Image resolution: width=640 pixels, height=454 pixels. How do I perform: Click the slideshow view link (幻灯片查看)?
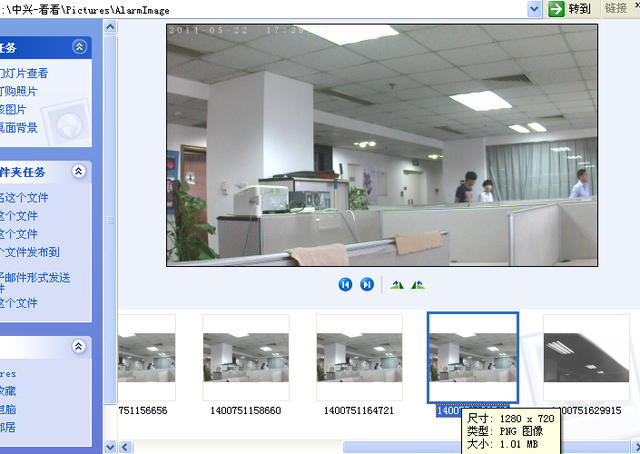24,73
